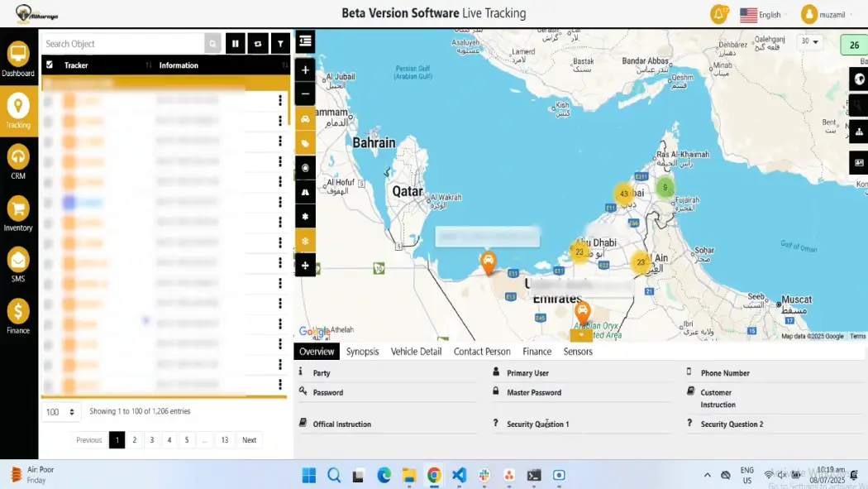Focus the Search Object input field

(124, 44)
